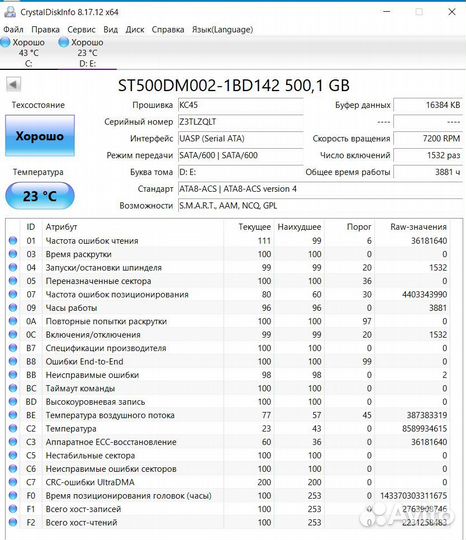Click status icon of Время позиционирования головок row
Image resolution: width=466 pixels, height=540 pixels.
13,496
